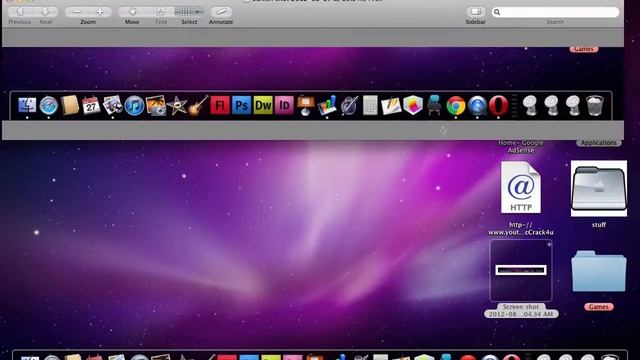Click inside the Preview Search field
640x360 pixels.
click(555, 12)
